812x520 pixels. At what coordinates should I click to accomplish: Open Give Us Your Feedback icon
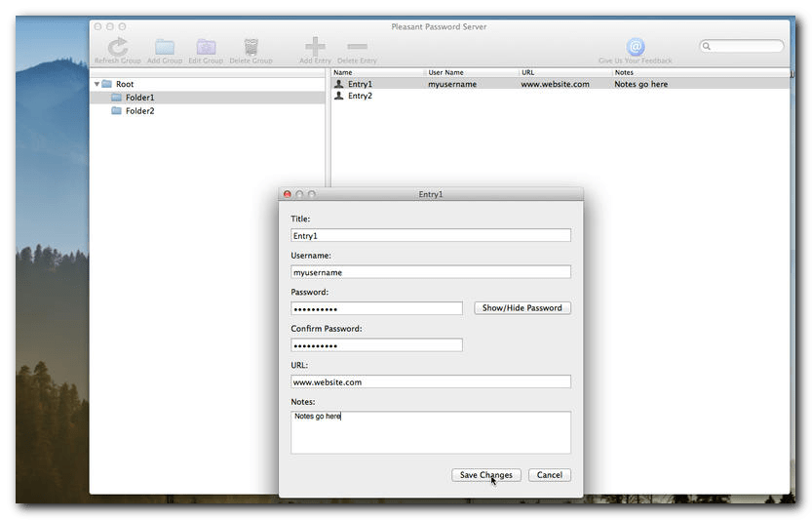636,47
